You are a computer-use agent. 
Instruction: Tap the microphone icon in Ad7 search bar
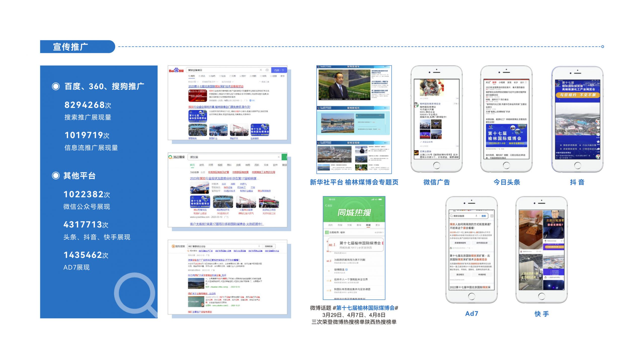click(x=476, y=216)
